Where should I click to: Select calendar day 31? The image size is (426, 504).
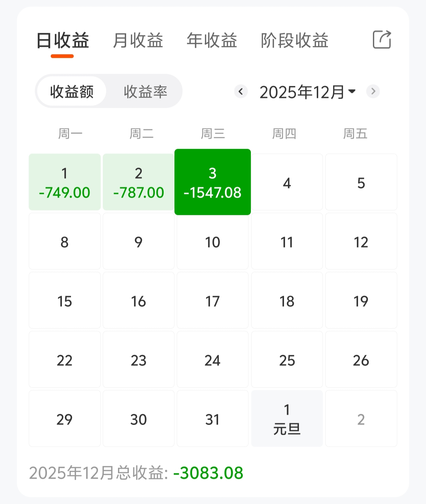pyautogui.click(x=213, y=419)
